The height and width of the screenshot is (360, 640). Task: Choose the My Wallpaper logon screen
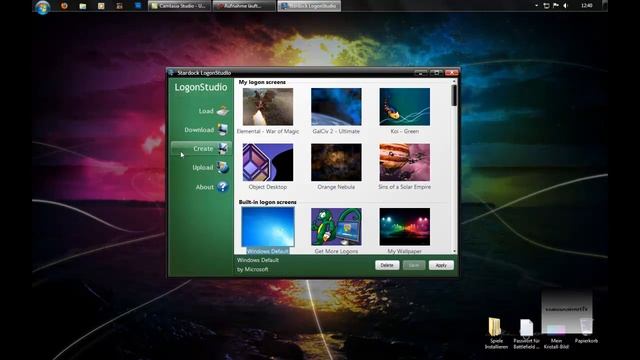click(404, 227)
